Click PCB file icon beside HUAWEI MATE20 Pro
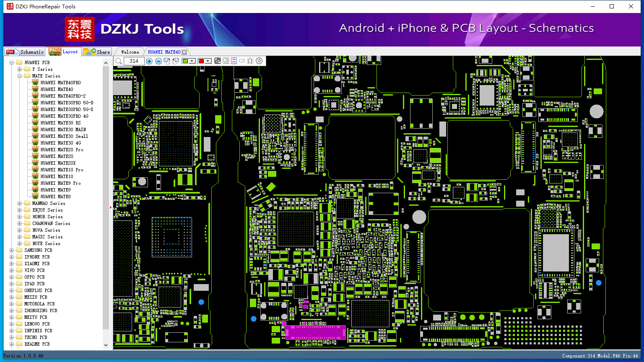 (x=35, y=150)
